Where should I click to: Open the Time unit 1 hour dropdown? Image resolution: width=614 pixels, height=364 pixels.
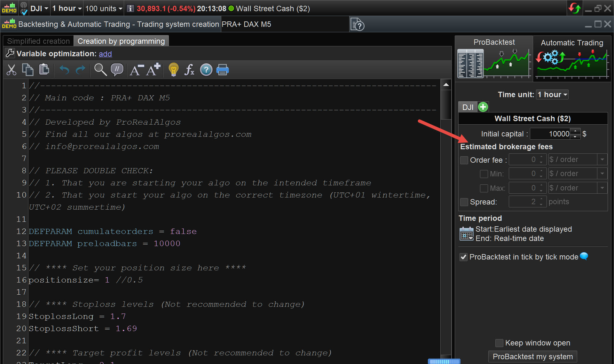tap(552, 95)
